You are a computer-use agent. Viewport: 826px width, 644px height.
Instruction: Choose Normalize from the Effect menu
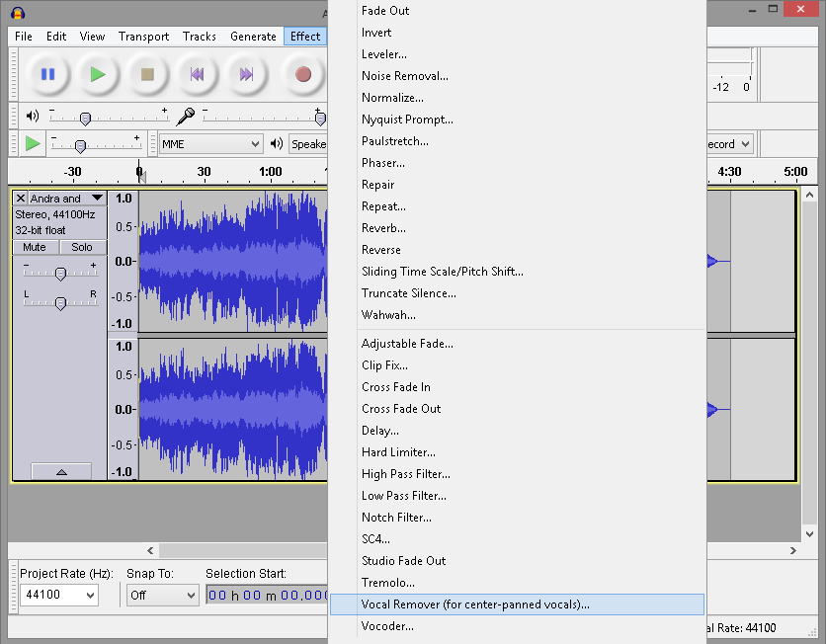pyautogui.click(x=392, y=98)
